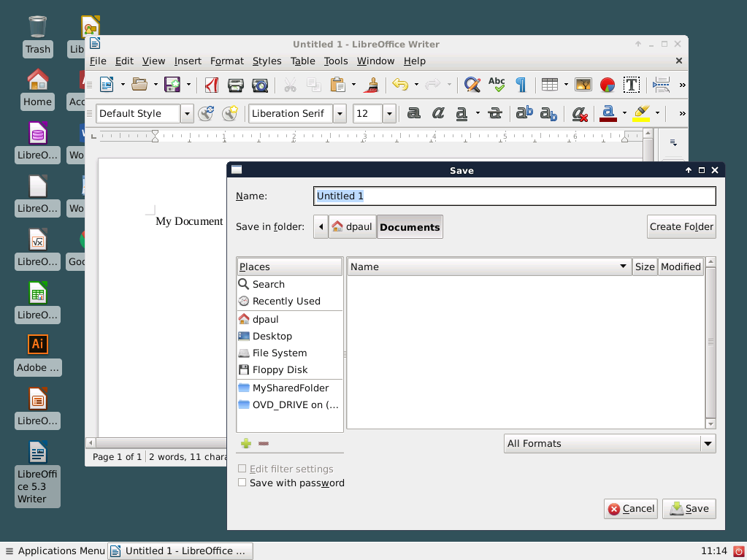Insert an image using the toolbar icon
Image resolution: width=747 pixels, height=560 pixels.
[x=582, y=85]
